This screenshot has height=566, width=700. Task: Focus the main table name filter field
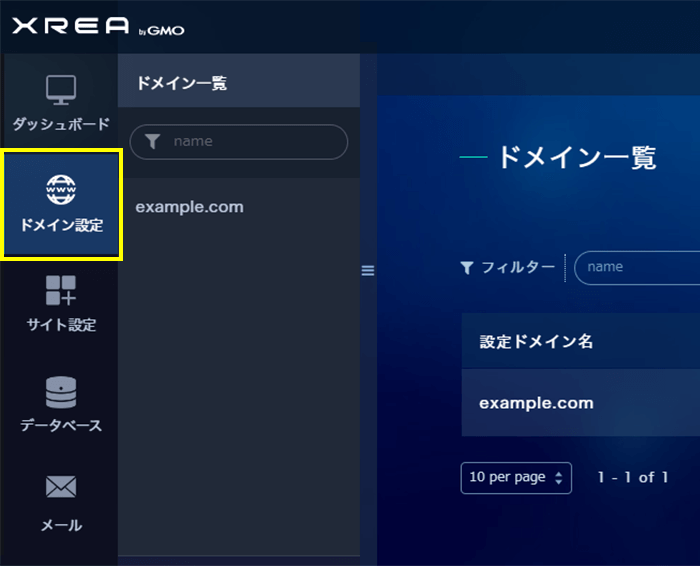coord(640,268)
